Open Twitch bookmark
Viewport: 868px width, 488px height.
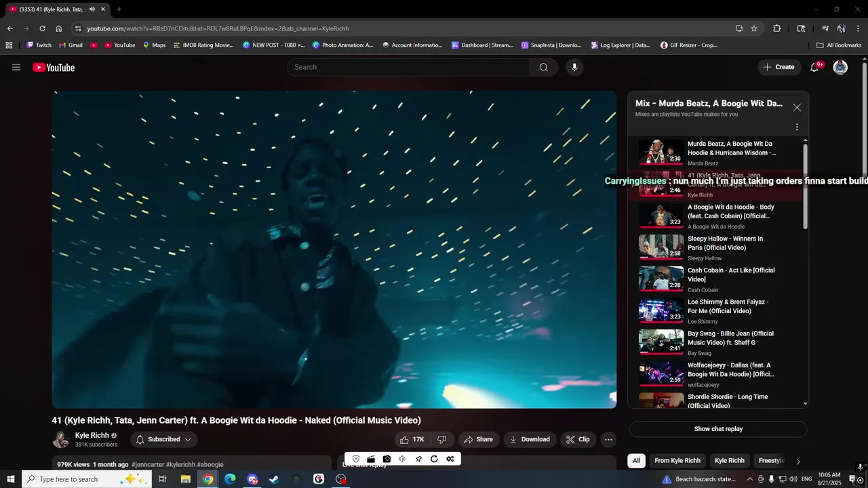point(39,45)
